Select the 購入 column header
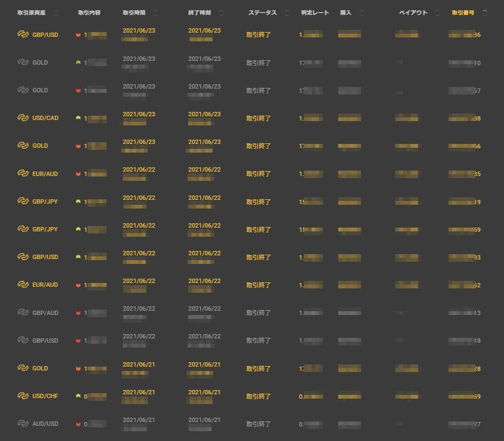 346,13
